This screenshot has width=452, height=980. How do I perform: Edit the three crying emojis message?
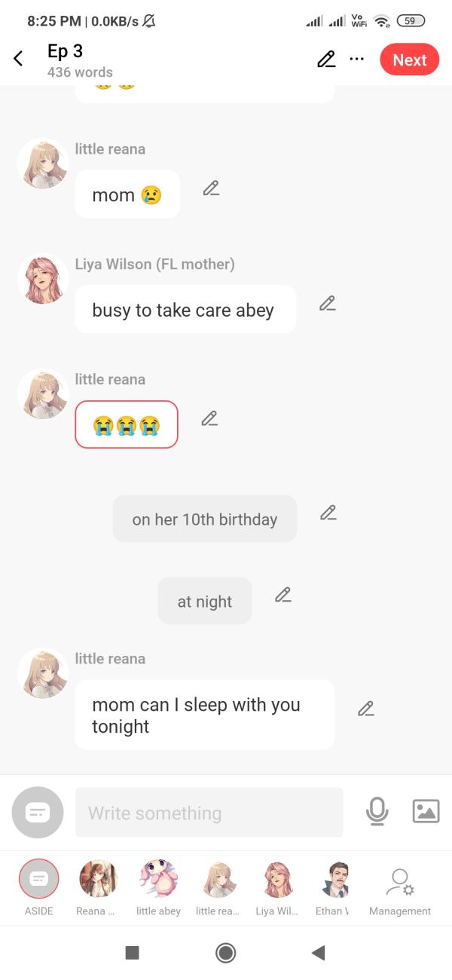point(209,418)
